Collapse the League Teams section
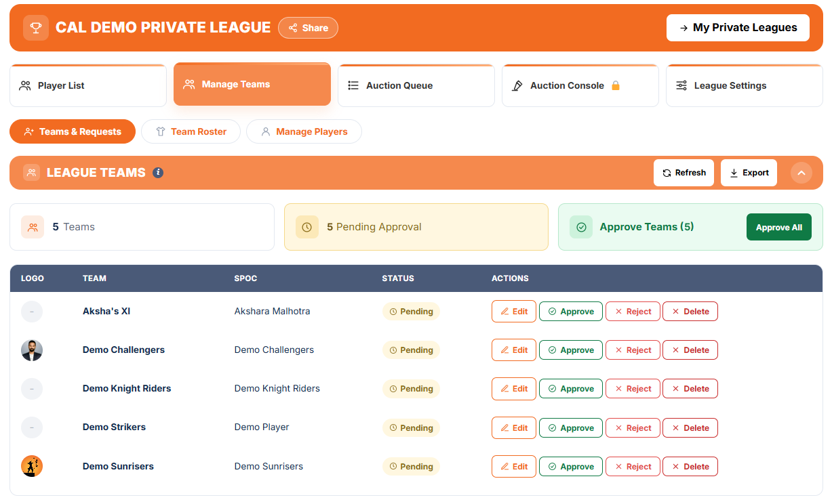This screenshot has height=504, width=832. pos(801,173)
